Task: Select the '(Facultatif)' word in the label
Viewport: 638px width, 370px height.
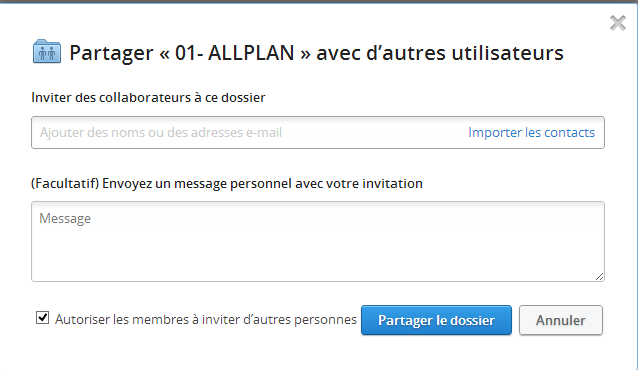Action: point(65,184)
